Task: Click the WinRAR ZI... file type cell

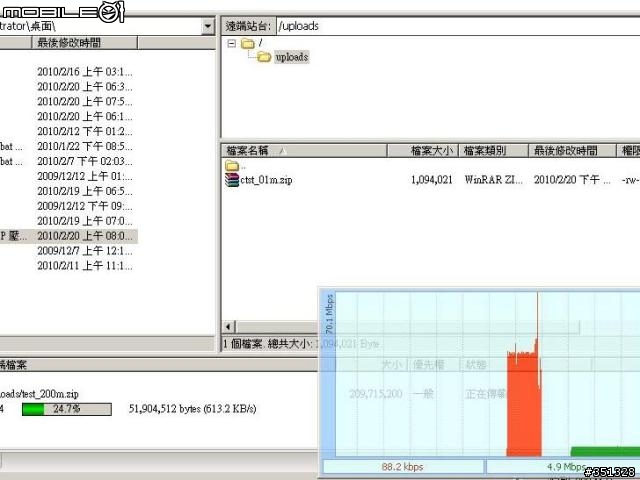Action: (x=493, y=180)
